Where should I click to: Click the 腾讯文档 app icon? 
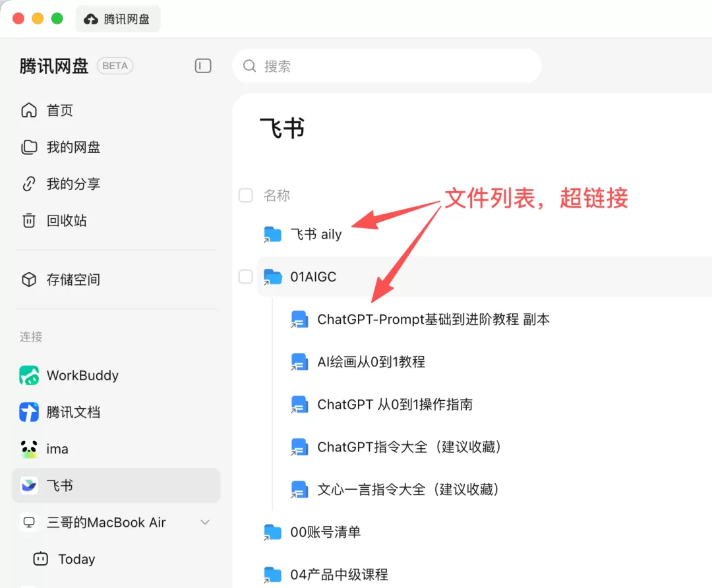(29, 412)
